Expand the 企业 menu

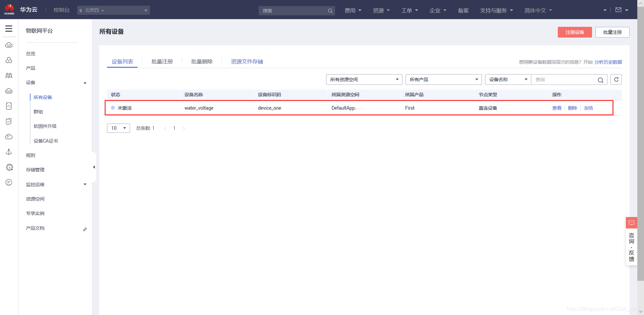tap(438, 10)
